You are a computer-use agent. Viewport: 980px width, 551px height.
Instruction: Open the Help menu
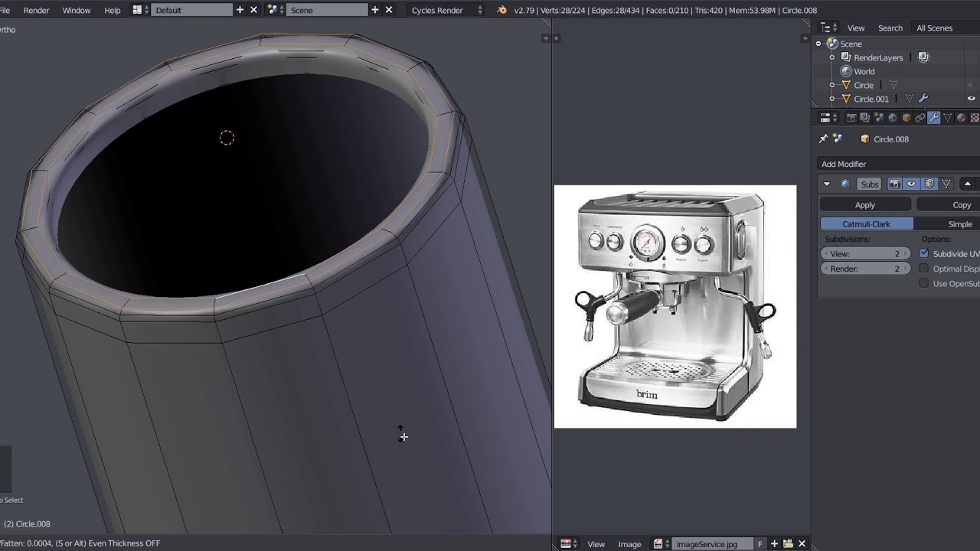(x=112, y=10)
